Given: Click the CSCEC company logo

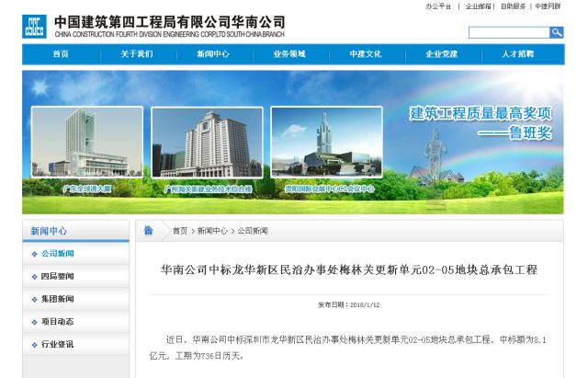Looking at the screenshot, I should (35, 27).
